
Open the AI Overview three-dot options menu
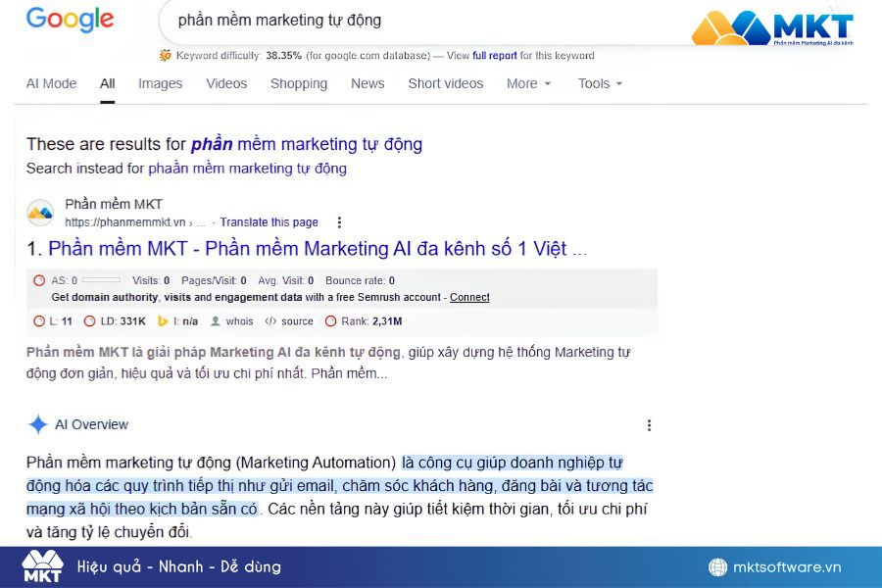[649, 424]
